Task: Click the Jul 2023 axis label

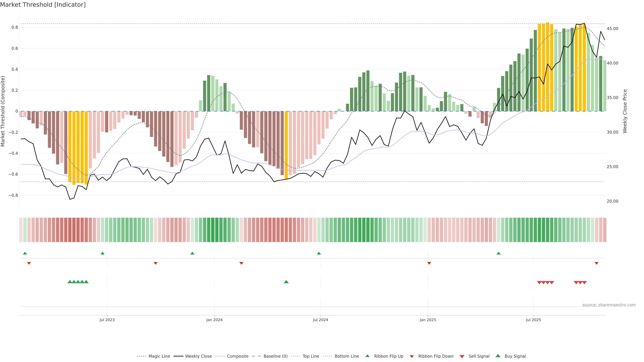Action: [107, 320]
